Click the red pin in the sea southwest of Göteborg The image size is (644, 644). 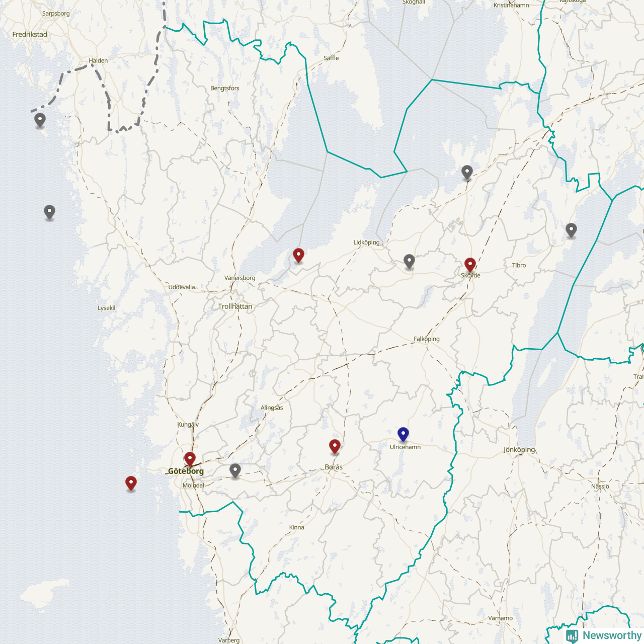(x=131, y=483)
